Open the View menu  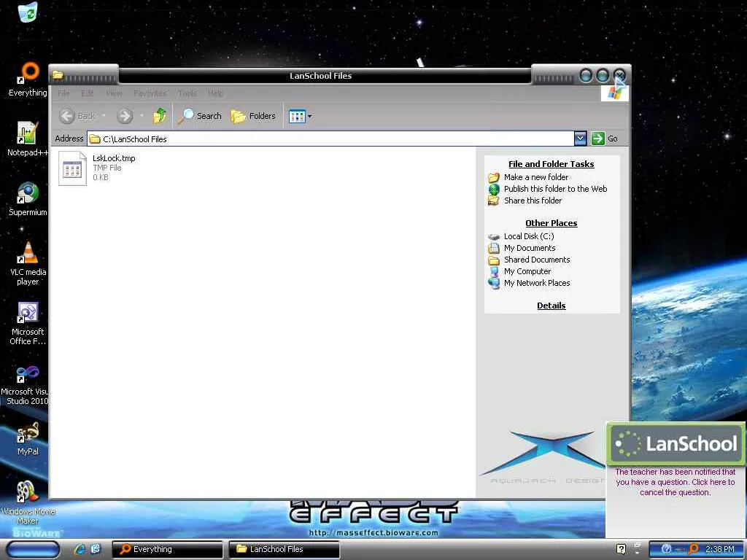114,93
